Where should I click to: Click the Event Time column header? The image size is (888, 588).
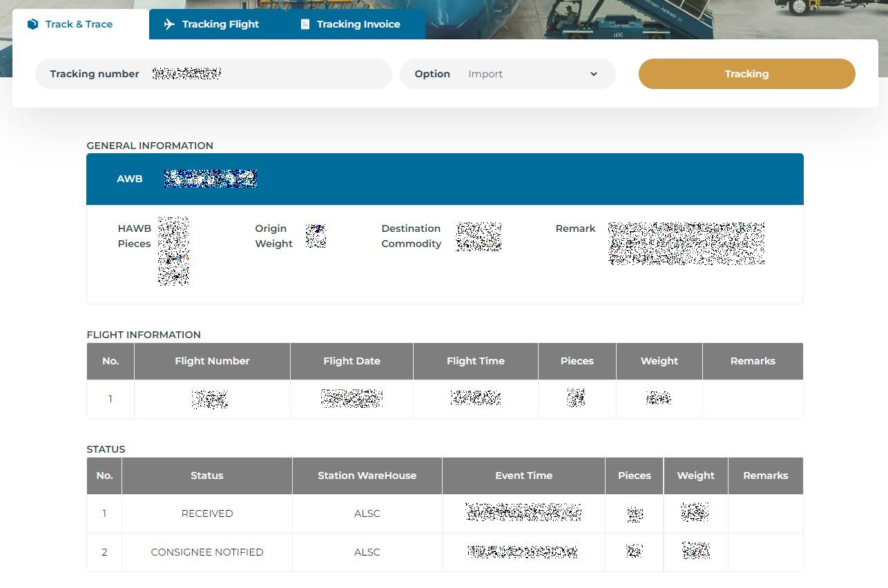point(523,476)
